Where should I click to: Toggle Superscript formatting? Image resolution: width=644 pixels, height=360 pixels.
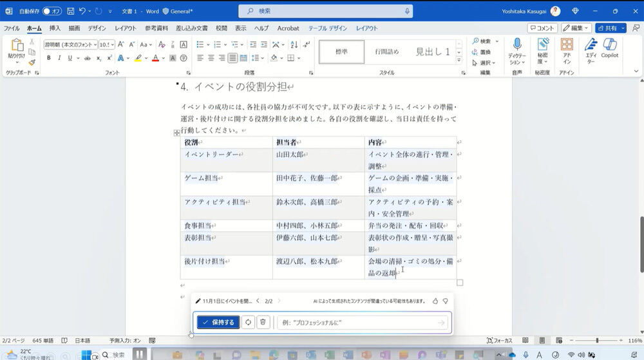(x=109, y=58)
